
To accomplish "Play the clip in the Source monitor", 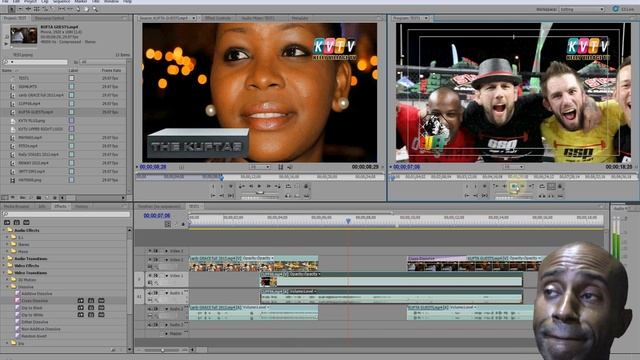I will [x=259, y=186].
